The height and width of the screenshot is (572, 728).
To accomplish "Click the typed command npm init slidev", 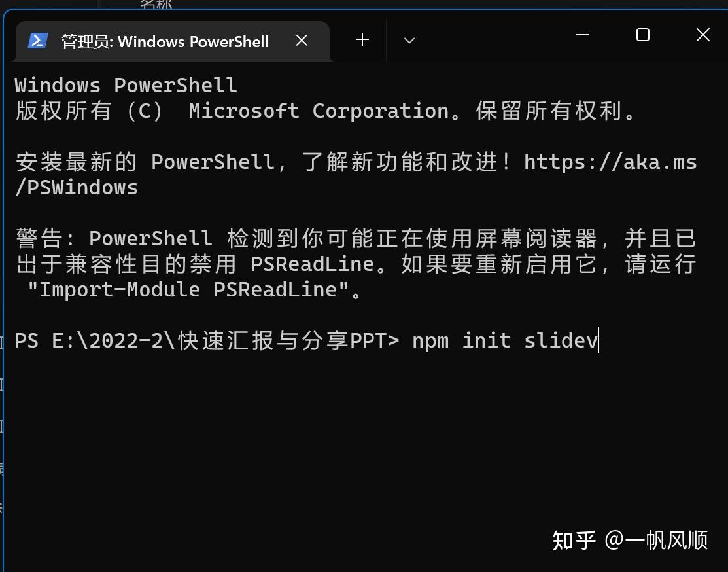I will (x=504, y=340).
